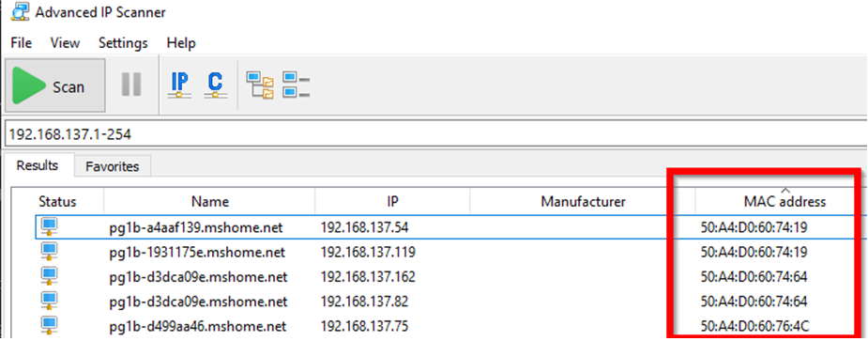
Task: Open the File menu
Action: (21, 42)
